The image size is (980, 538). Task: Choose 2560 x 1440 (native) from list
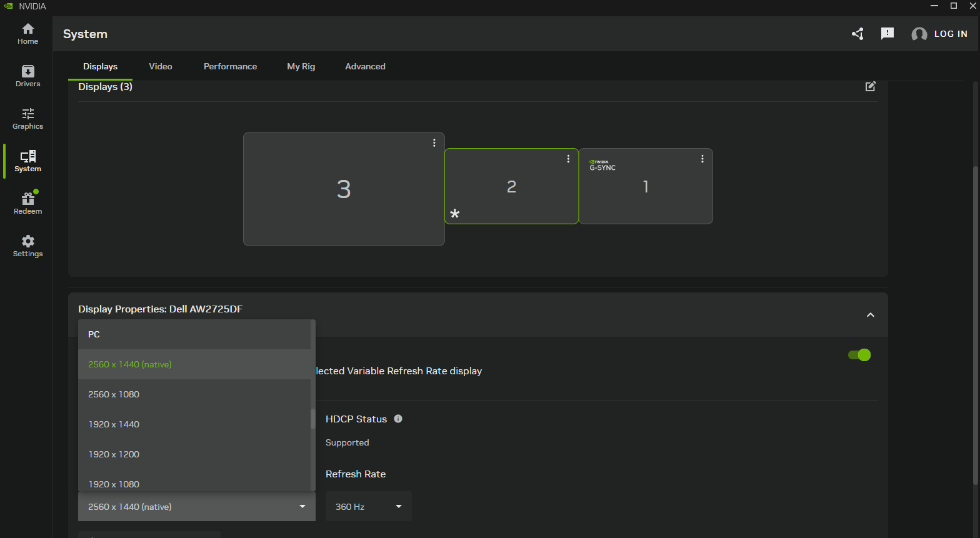click(x=194, y=364)
